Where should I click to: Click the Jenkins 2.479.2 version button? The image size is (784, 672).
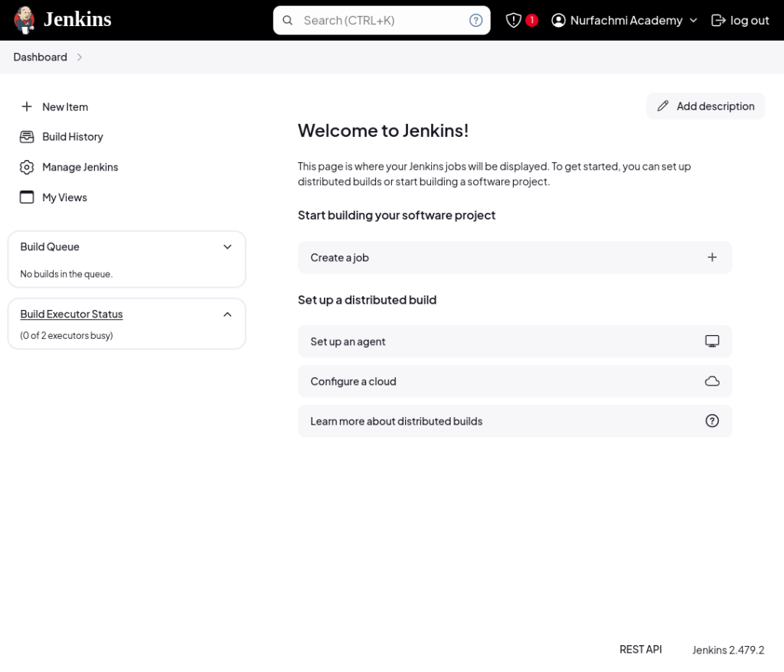(728, 650)
